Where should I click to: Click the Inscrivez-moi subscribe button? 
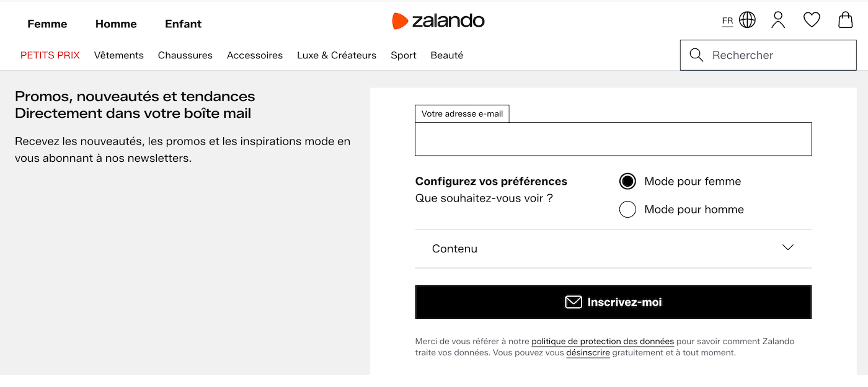(x=613, y=302)
